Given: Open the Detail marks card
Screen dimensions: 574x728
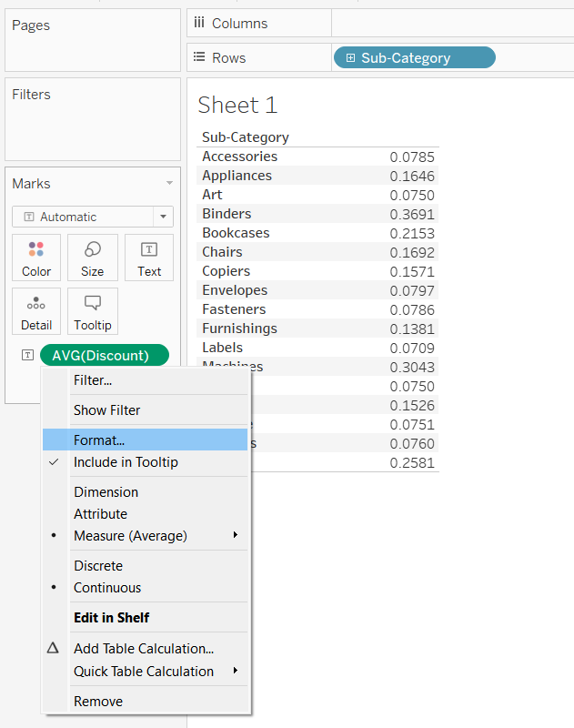Looking at the screenshot, I should point(36,311).
